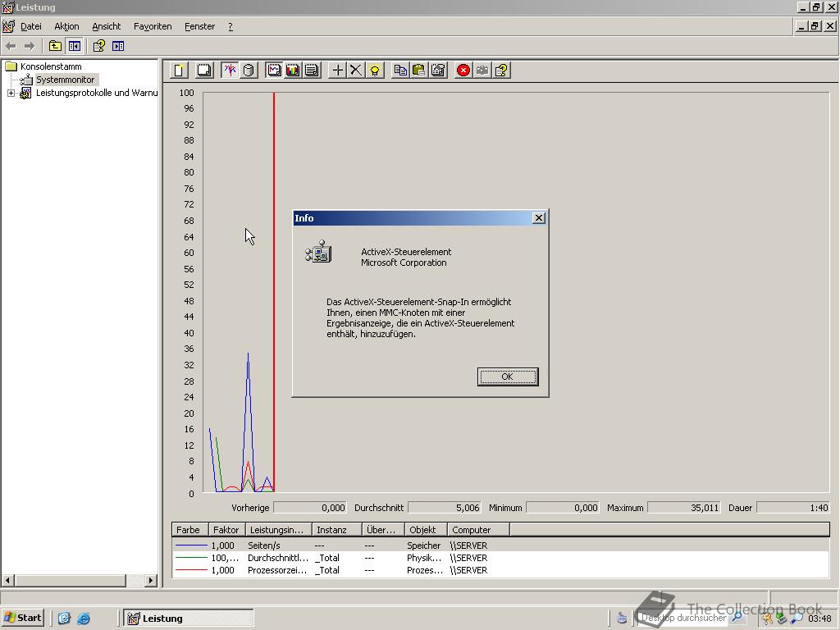Click the Forward arrow in MMC toolbar

click(x=30, y=47)
